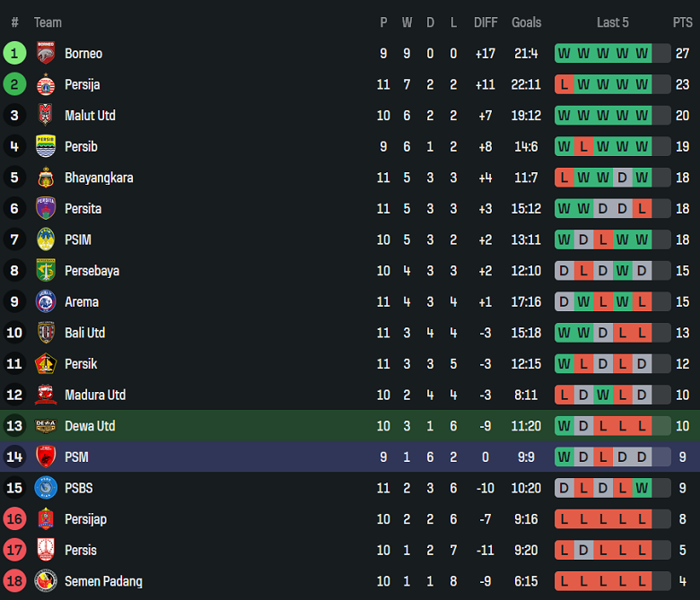The width and height of the screenshot is (700, 600).
Task: Click the rank 1 green position badge
Action: [x=14, y=54]
